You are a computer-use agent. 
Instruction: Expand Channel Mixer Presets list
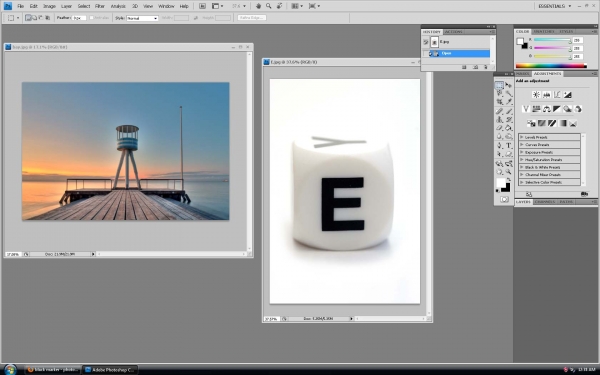click(521, 174)
